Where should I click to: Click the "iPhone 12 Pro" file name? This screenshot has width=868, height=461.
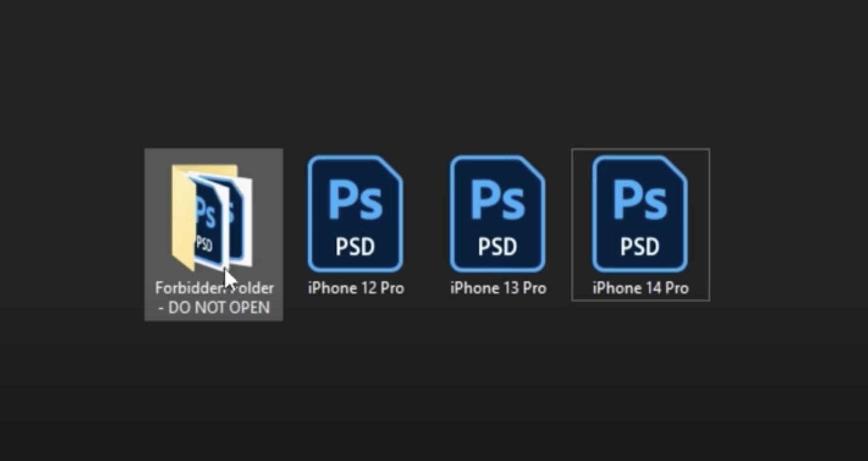pos(356,288)
